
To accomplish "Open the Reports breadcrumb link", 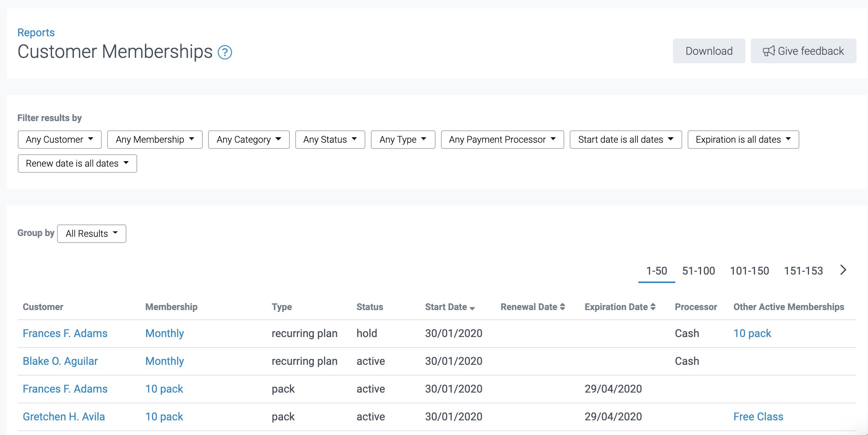I will [x=36, y=32].
